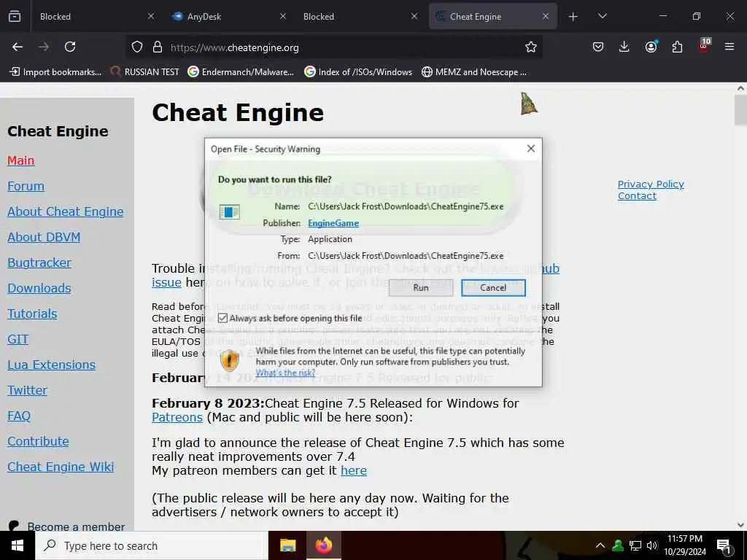
Task: Close the Security Warning dialog
Action: (531, 149)
